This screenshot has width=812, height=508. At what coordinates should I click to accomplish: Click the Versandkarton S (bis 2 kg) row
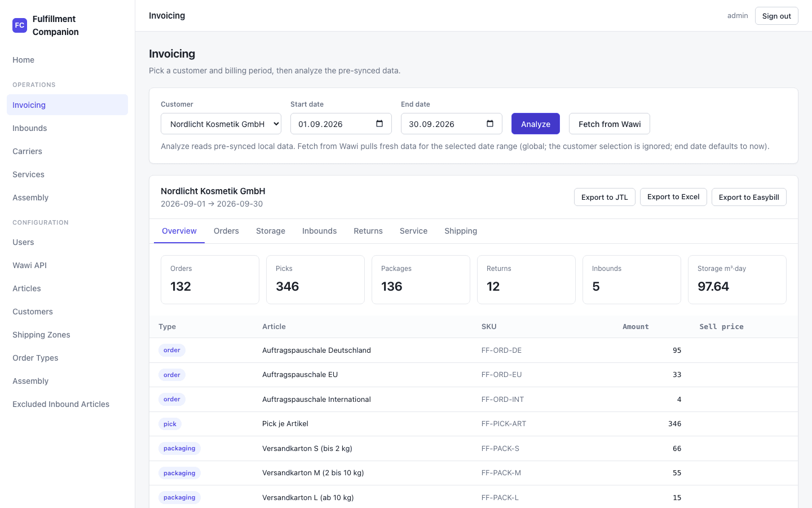tap(474, 449)
